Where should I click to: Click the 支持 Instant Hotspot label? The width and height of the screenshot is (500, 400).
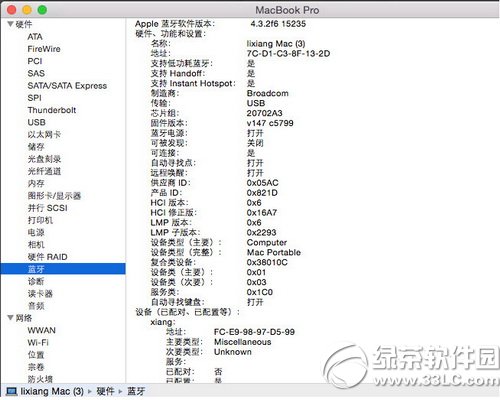point(193,83)
